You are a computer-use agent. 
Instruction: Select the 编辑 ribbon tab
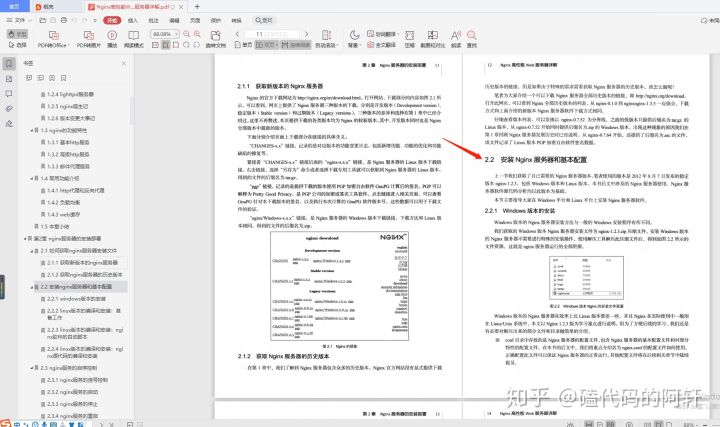(x=174, y=20)
